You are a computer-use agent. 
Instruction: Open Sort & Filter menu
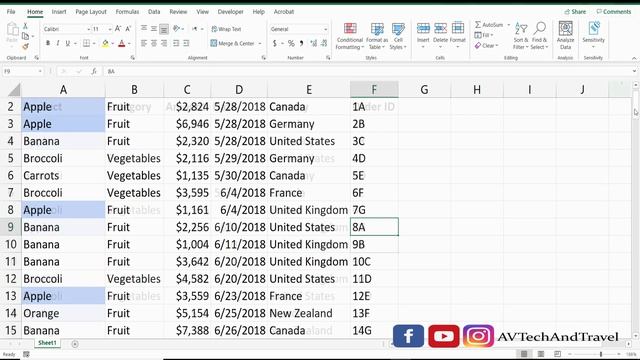coord(521,36)
